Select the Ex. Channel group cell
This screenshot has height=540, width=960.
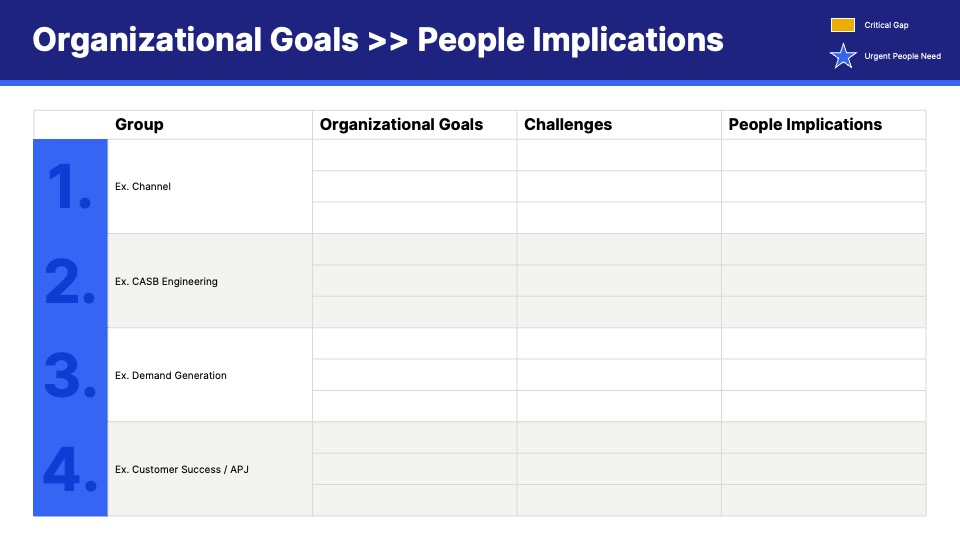[143, 187]
